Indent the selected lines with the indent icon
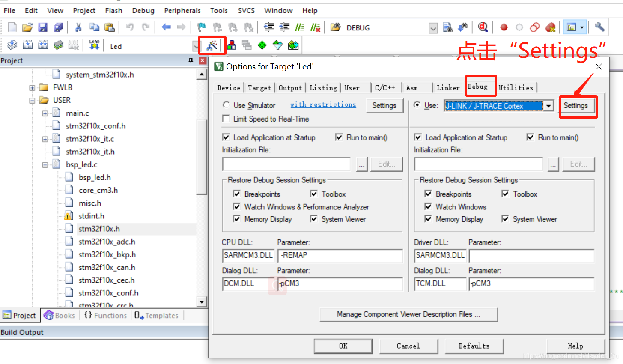The height and width of the screenshot is (364, 623). (x=269, y=27)
